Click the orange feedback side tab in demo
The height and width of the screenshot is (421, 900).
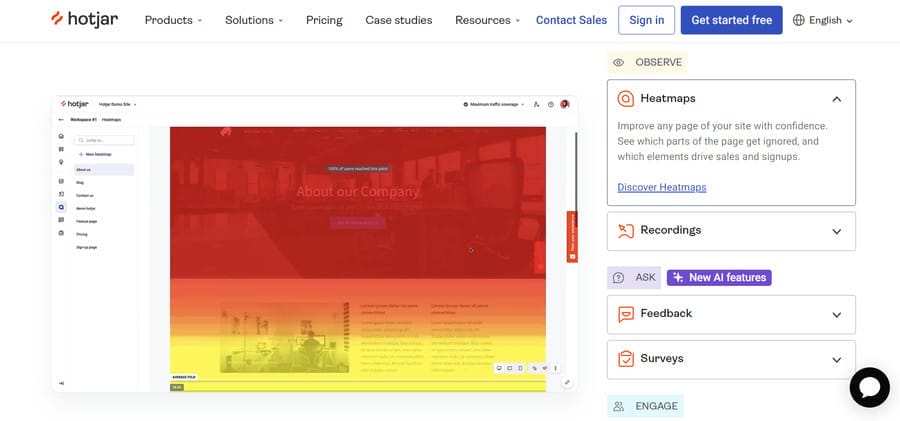pos(572,237)
